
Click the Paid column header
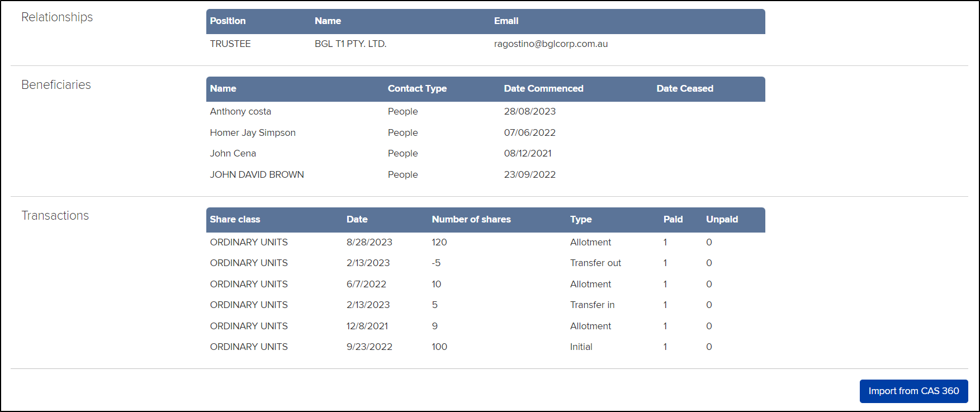673,219
